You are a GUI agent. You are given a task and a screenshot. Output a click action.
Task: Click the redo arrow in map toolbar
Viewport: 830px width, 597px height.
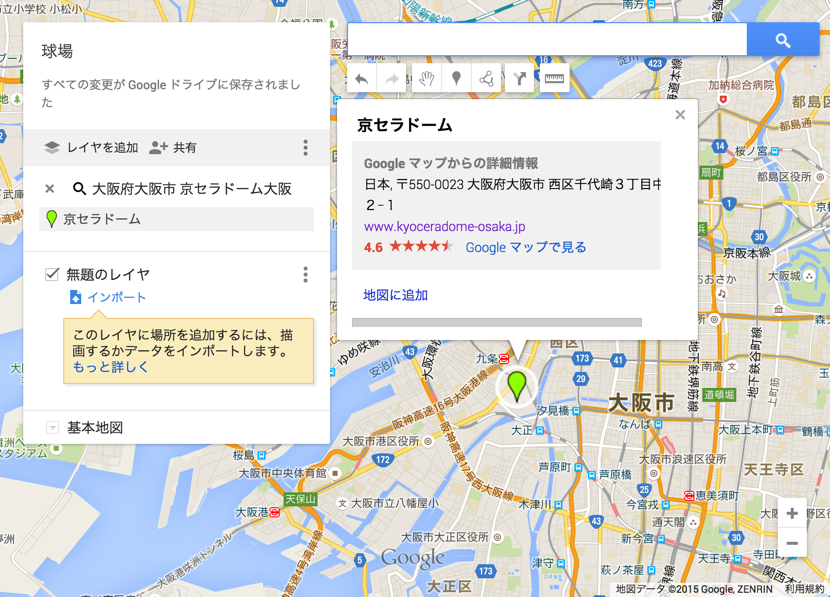(392, 79)
